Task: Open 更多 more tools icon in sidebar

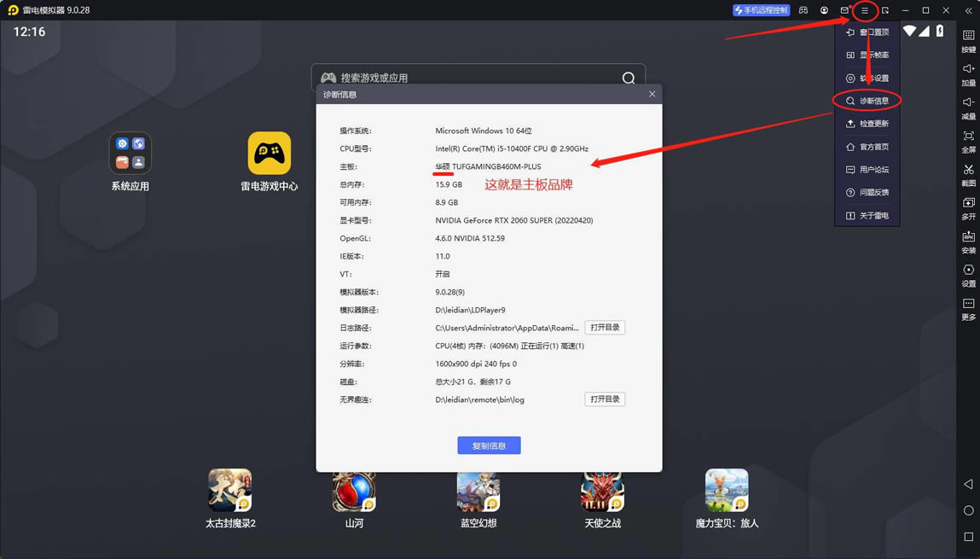Action: tap(968, 309)
